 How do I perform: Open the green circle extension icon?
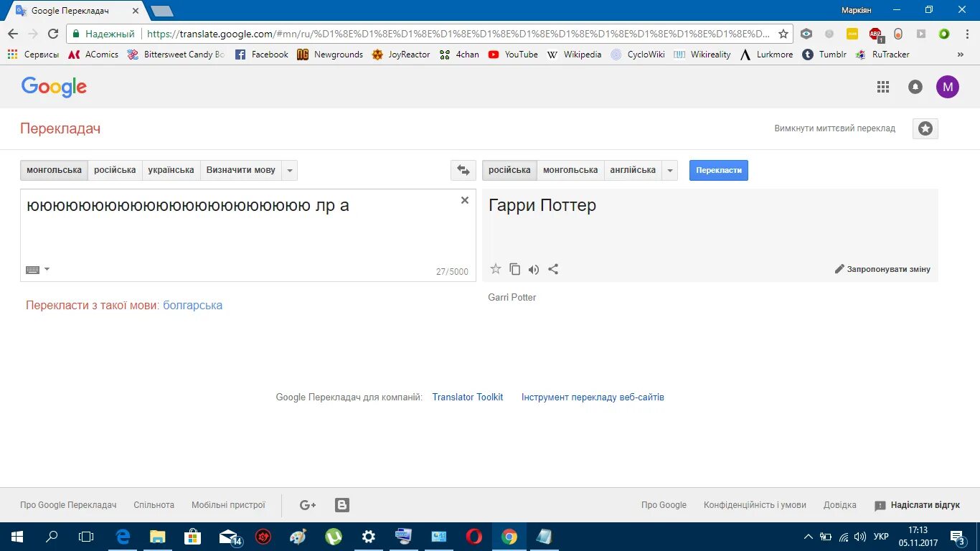944,34
